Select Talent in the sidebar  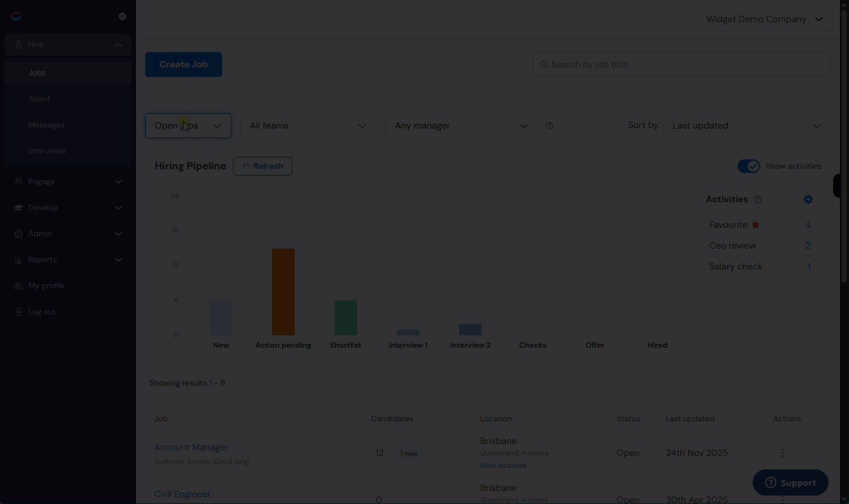68,99
